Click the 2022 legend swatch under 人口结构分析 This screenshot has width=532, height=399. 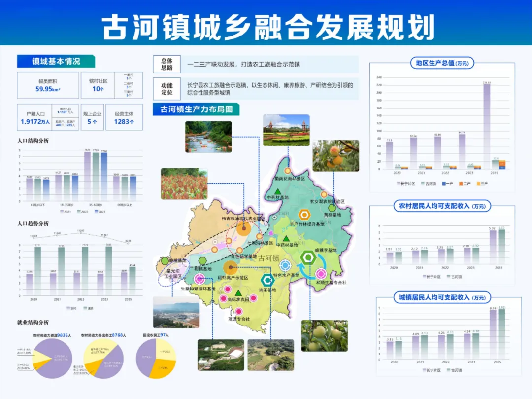click(x=79, y=212)
